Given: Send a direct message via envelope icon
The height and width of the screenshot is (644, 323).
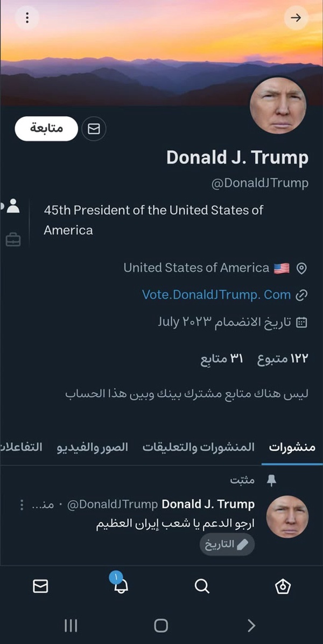Looking at the screenshot, I should coord(94,129).
